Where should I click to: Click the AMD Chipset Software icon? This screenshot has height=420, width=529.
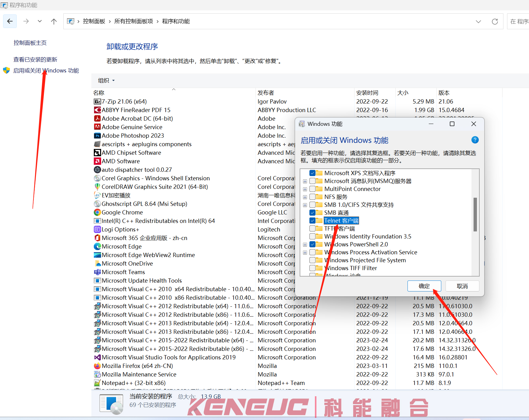tap(97, 153)
